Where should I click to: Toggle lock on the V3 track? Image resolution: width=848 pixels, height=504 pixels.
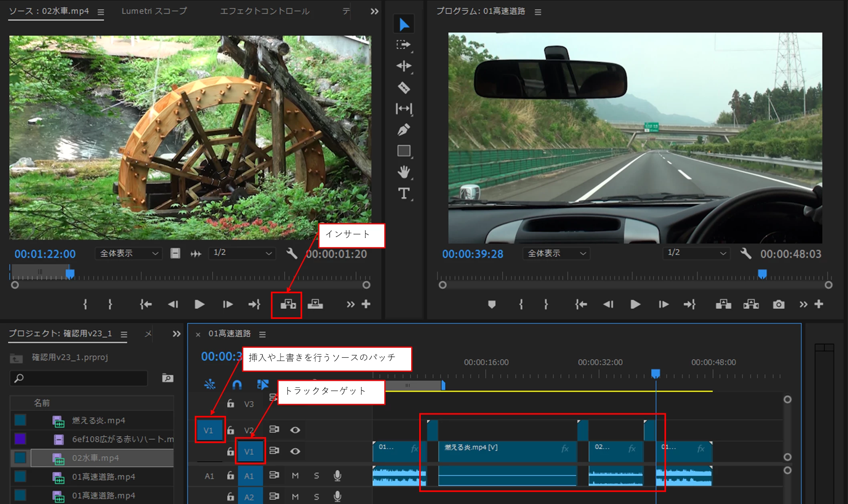coord(230,403)
